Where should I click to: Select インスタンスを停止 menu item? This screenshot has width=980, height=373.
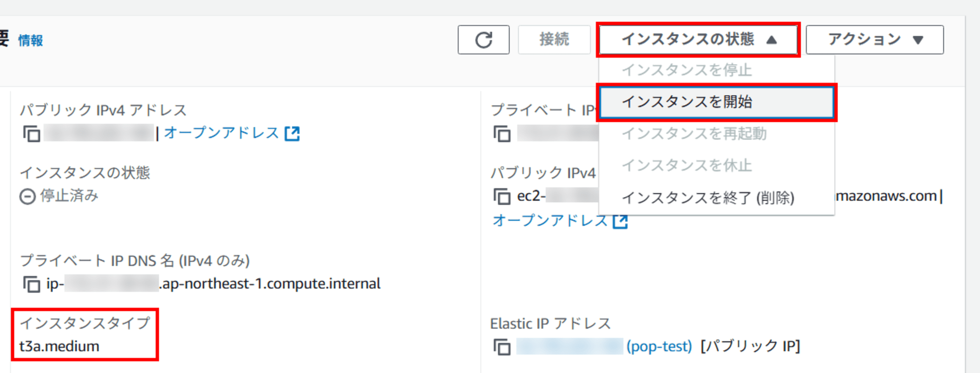(x=717, y=70)
